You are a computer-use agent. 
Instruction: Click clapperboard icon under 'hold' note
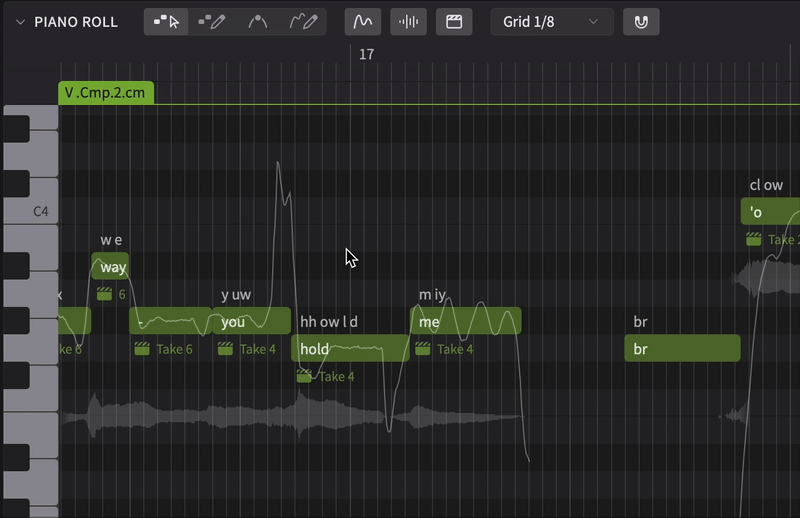pos(304,376)
